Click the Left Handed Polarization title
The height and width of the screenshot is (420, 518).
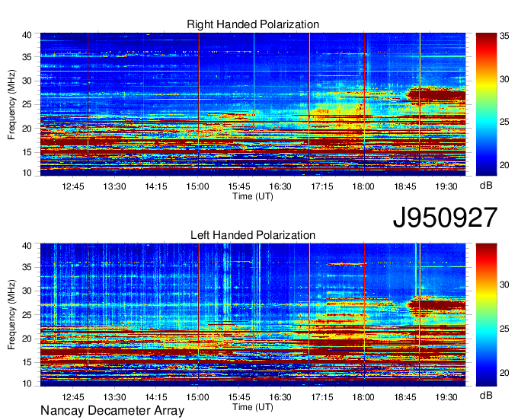pyautogui.click(x=253, y=235)
